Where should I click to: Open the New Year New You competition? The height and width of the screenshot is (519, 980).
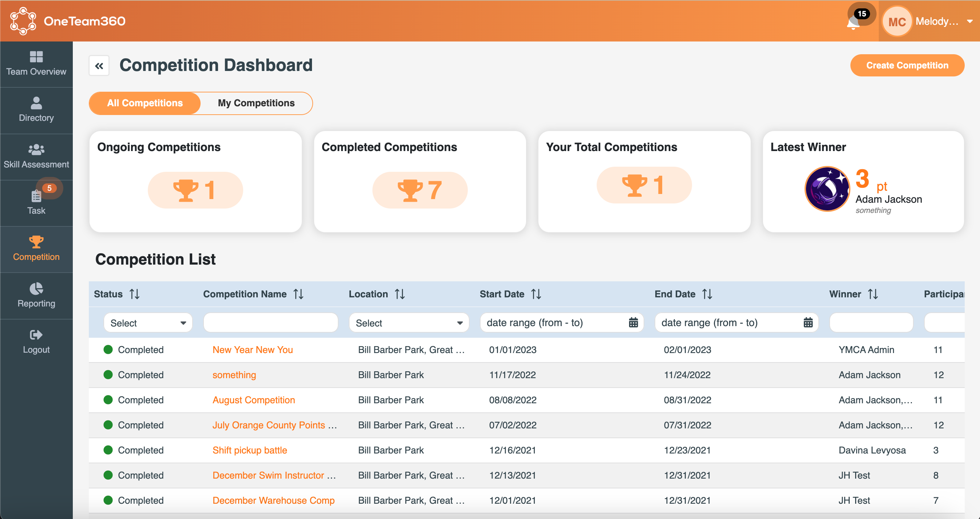252,349
